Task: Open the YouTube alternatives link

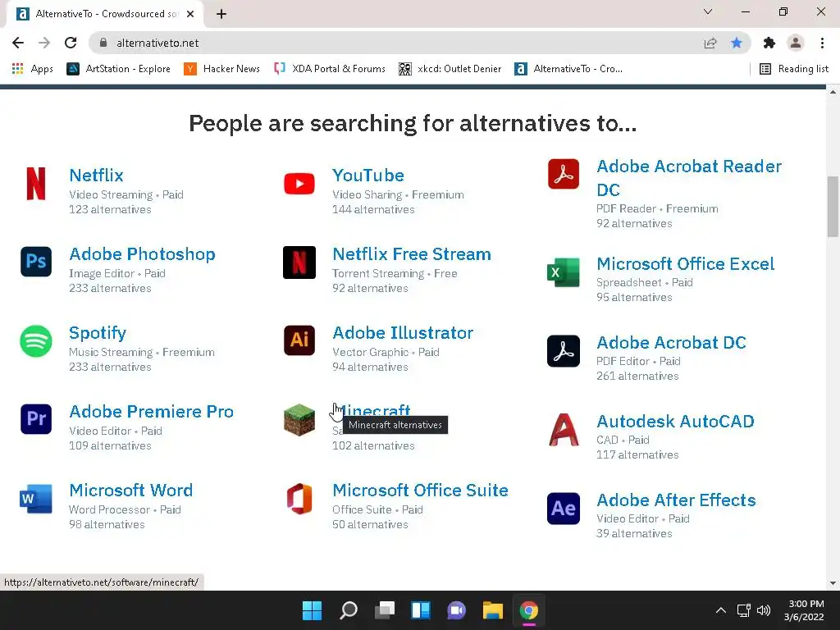Action: (x=368, y=176)
